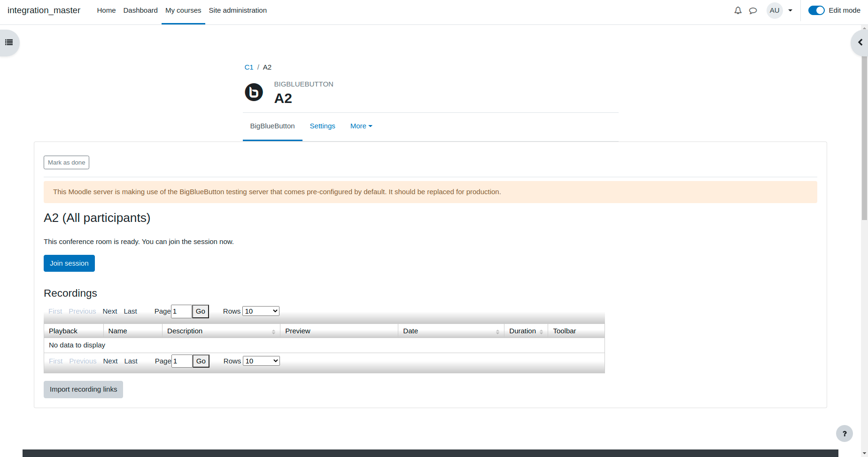Viewport: 868px width, 457px height.
Task: Click top paginator Next link
Action: tap(110, 311)
